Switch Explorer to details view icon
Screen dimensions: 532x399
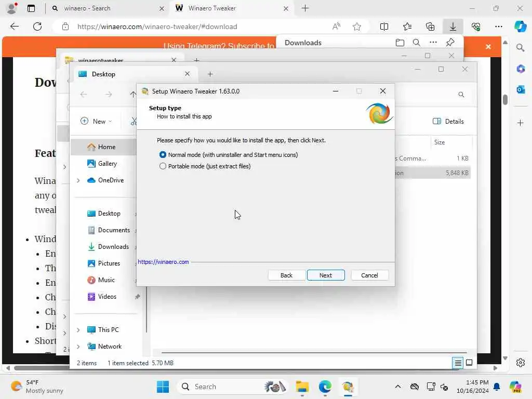tap(458, 363)
